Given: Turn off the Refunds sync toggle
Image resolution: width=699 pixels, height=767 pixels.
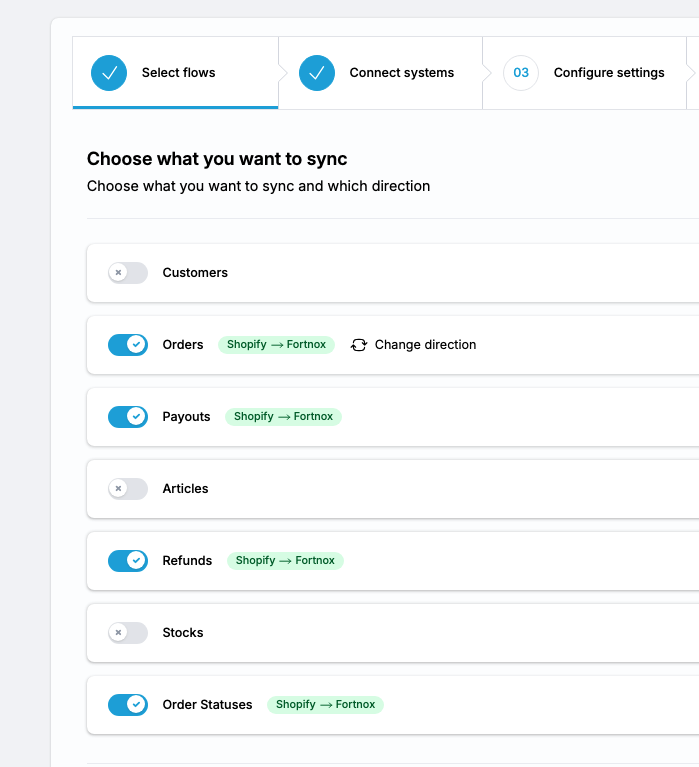Looking at the screenshot, I should click(128, 561).
